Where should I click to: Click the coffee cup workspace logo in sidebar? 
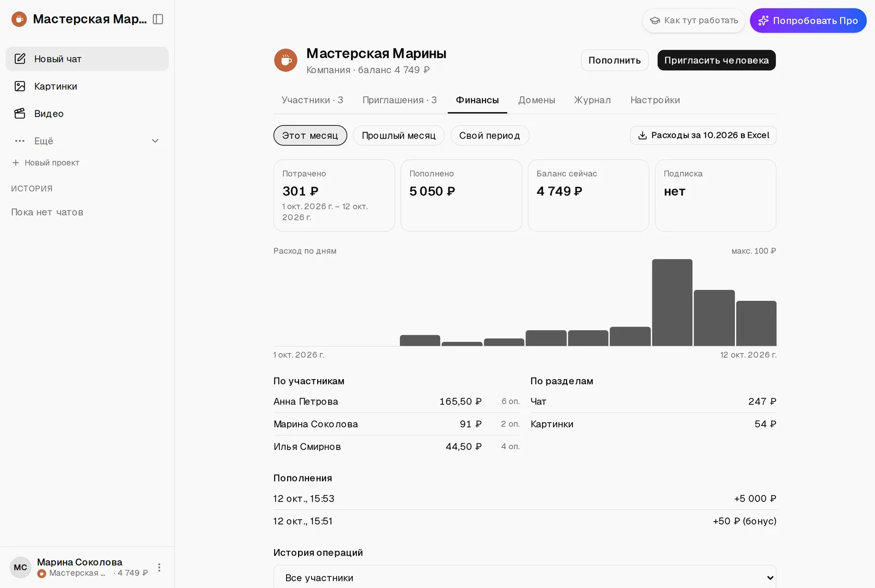19,19
